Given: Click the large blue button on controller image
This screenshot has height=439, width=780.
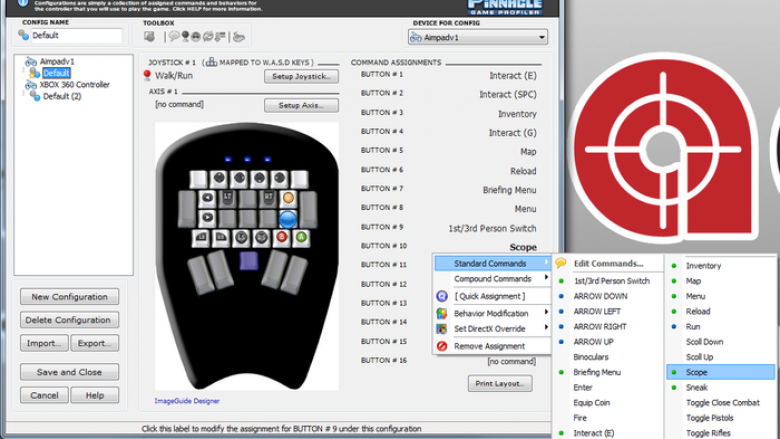Looking at the screenshot, I should coord(288,219).
